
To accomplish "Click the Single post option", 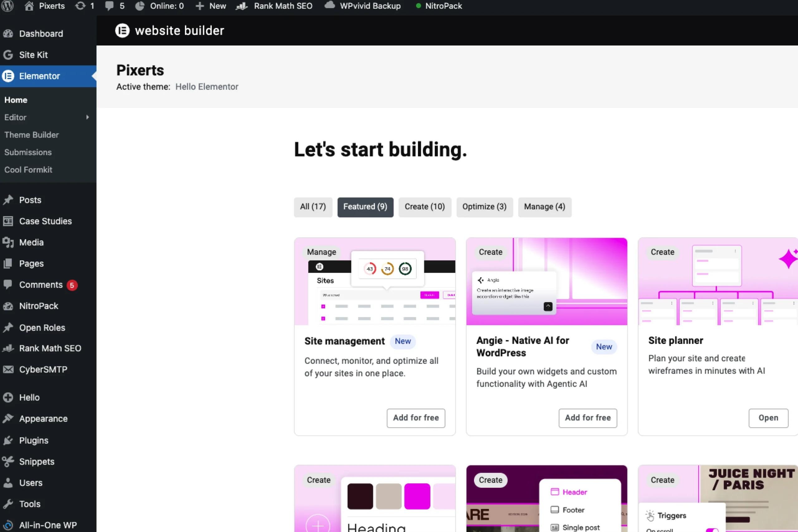I will pos(575,528).
